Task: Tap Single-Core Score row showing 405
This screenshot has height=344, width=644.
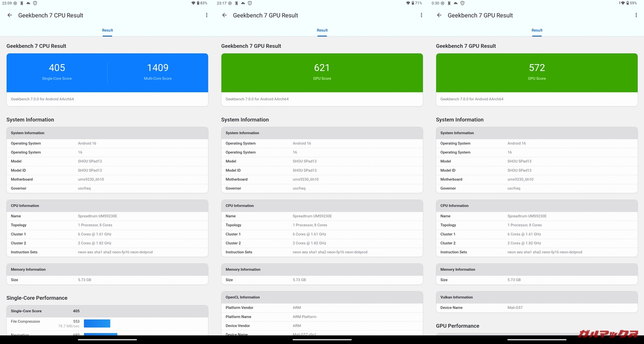Action: pos(107,311)
